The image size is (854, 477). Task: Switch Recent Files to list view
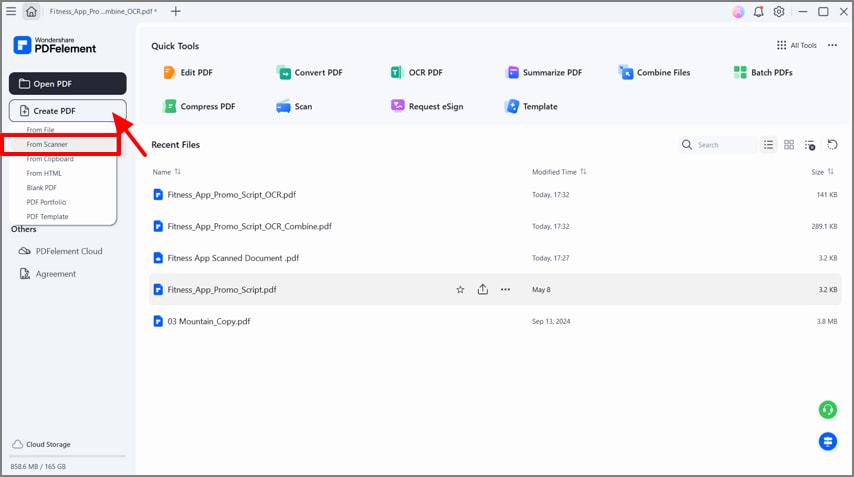point(768,145)
